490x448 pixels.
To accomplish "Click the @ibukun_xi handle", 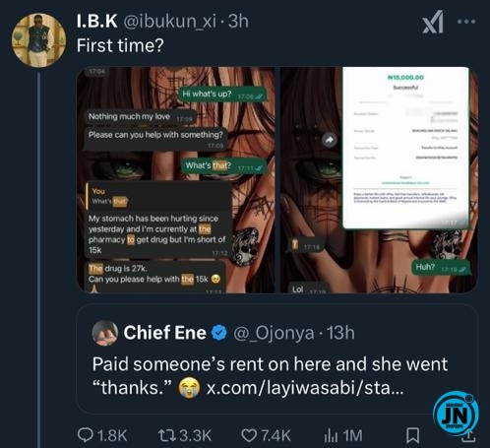I will pyautogui.click(x=170, y=22).
